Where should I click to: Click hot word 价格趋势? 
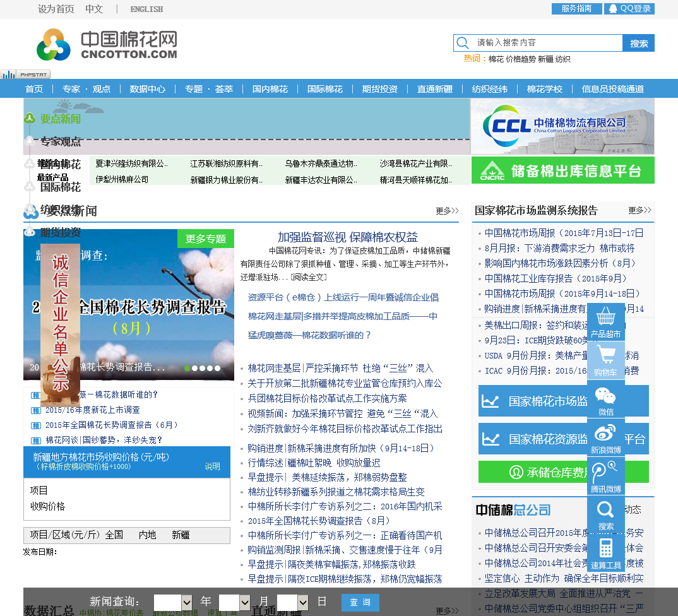tap(521, 59)
